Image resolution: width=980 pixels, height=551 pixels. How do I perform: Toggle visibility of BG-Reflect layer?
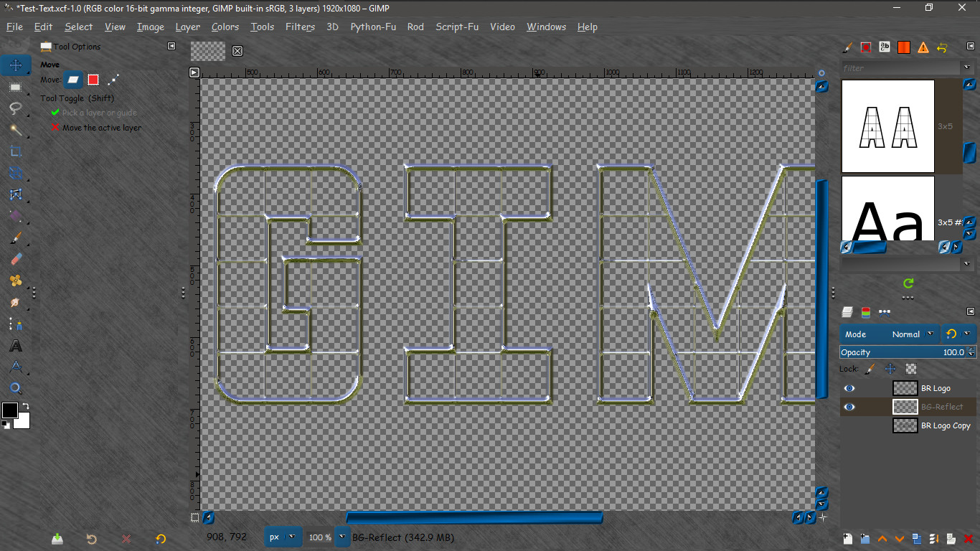coord(849,407)
